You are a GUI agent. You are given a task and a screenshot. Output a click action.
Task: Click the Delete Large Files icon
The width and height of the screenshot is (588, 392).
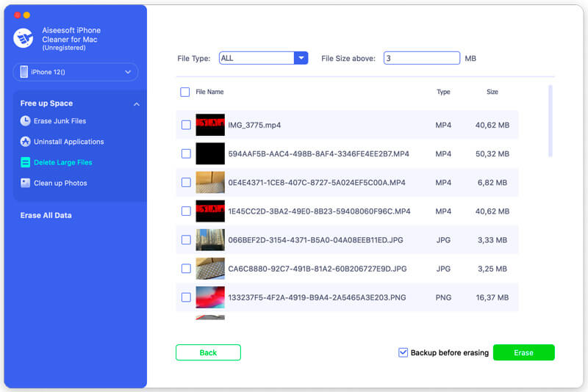(26, 162)
